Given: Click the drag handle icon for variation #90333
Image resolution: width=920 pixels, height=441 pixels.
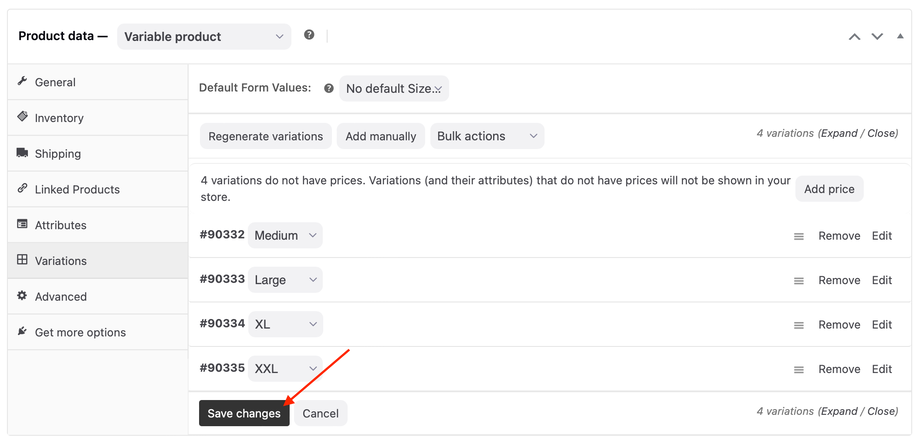Looking at the screenshot, I should pyautogui.click(x=799, y=281).
